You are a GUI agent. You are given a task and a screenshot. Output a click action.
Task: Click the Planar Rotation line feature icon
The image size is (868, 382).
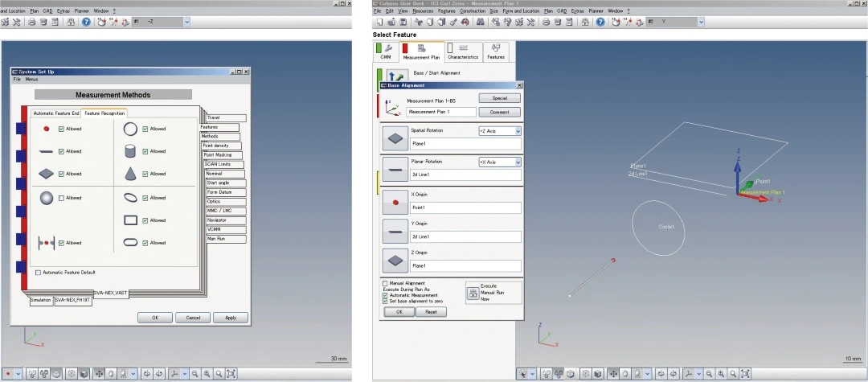(x=393, y=168)
